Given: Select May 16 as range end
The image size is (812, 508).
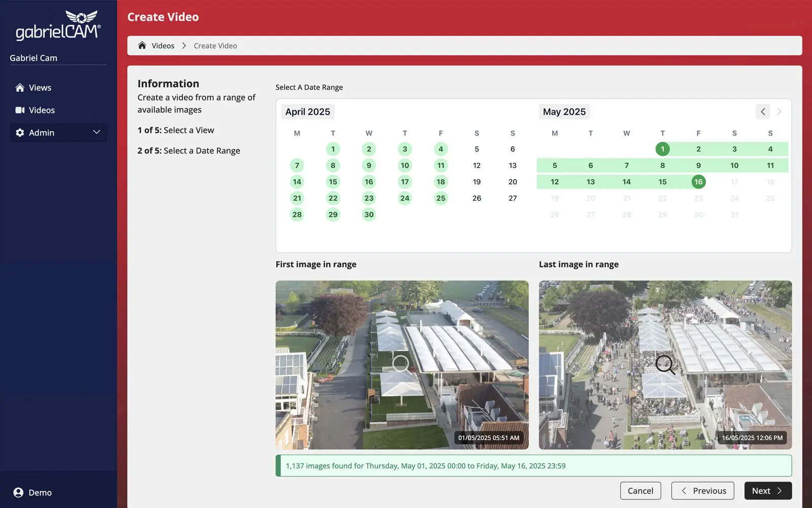Looking at the screenshot, I should click(698, 182).
